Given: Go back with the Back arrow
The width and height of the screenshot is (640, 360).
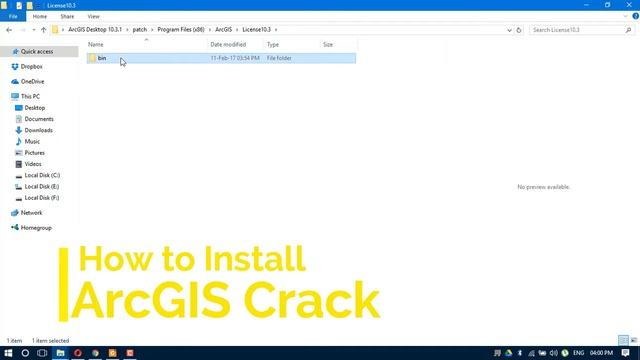Looking at the screenshot, I should tap(9, 30).
